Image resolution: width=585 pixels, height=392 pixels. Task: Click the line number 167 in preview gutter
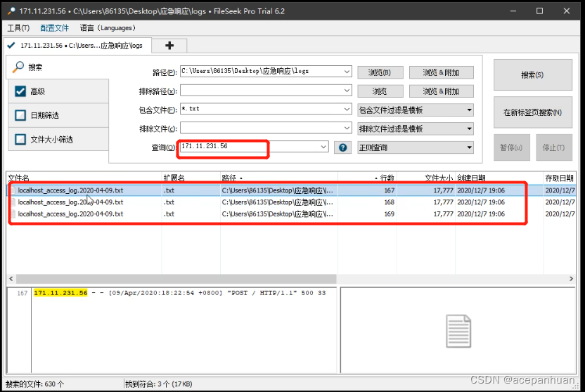(22, 293)
